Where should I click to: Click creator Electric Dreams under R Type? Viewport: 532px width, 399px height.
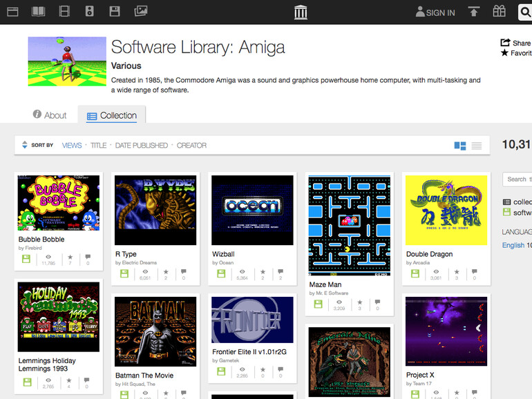pyautogui.click(x=139, y=263)
